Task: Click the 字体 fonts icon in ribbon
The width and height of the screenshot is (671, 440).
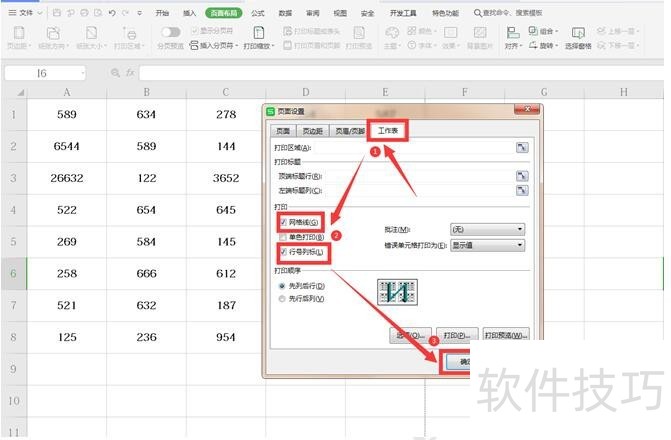Action: coord(412,45)
